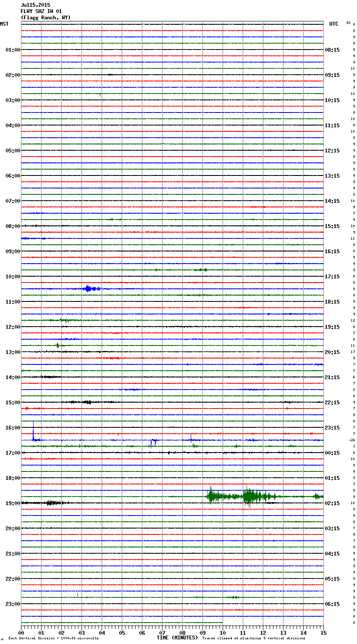
Task: Click the traces clipped footnote text
Action: (254, 639)
